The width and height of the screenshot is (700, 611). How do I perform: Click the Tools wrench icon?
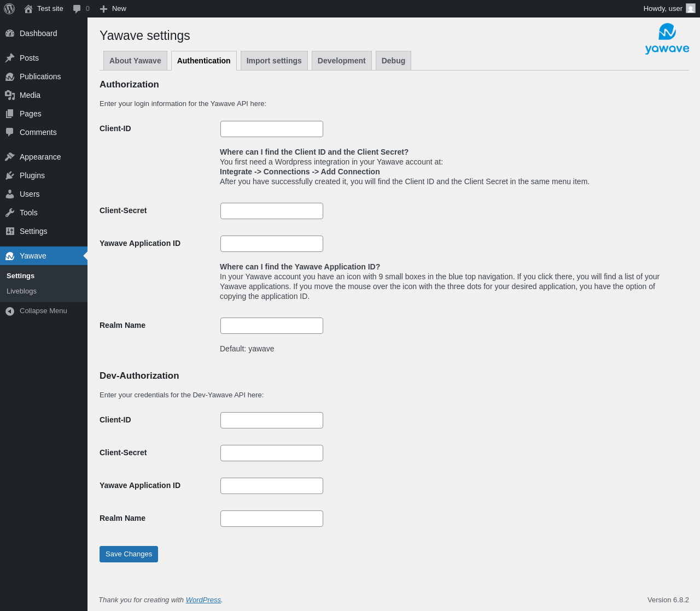point(10,213)
